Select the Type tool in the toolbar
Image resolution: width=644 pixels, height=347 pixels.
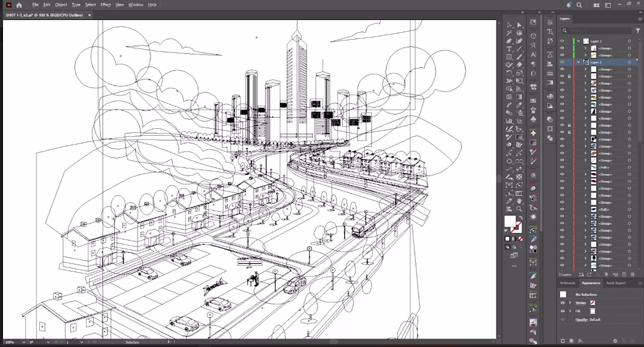509,49
